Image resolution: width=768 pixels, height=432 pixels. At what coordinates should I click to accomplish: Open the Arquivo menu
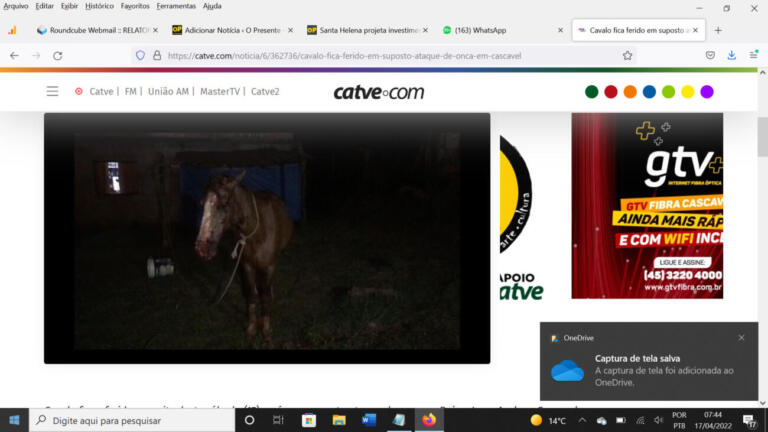coord(16,6)
